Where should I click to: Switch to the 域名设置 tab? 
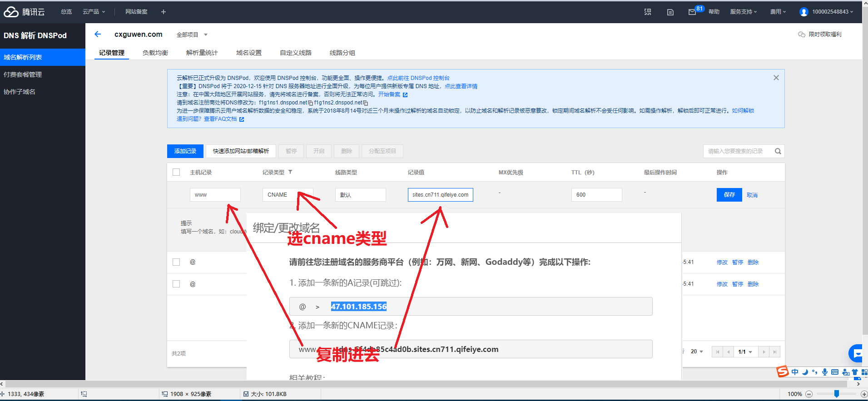pyautogui.click(x=249, y=53)
